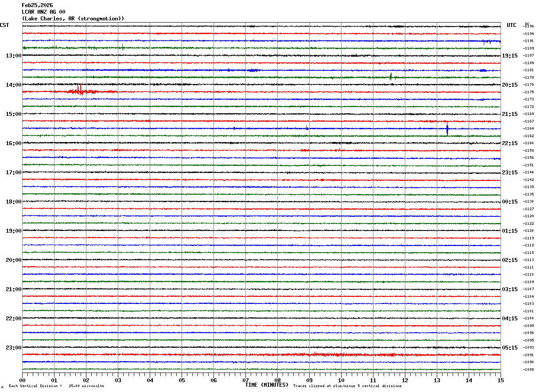
Task: Click the 05 minute axis tick label
Action: 182,380
